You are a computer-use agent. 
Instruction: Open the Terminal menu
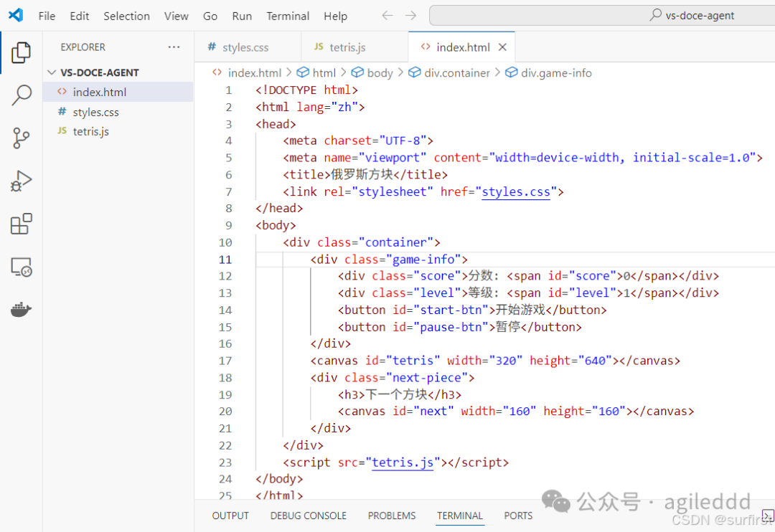(288, 16)
